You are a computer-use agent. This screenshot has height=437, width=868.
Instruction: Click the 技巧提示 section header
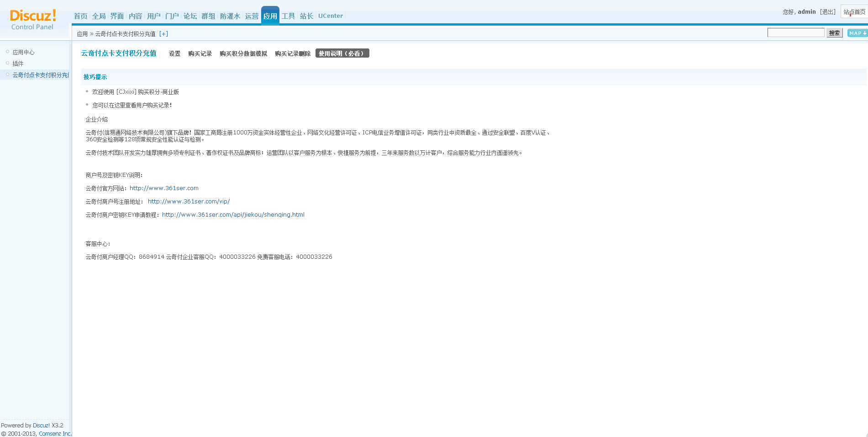(95, 77)
